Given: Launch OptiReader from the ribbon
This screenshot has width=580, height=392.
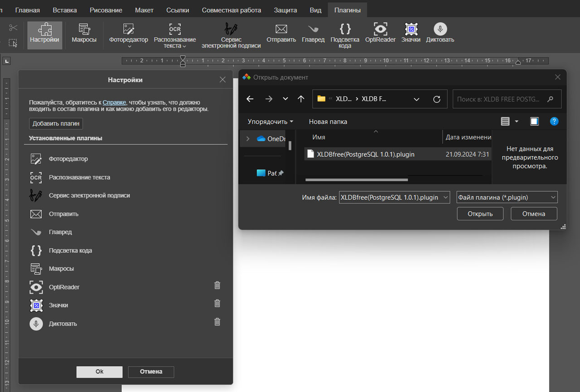Looking at the screenshot, I should [x=380, y=33].
